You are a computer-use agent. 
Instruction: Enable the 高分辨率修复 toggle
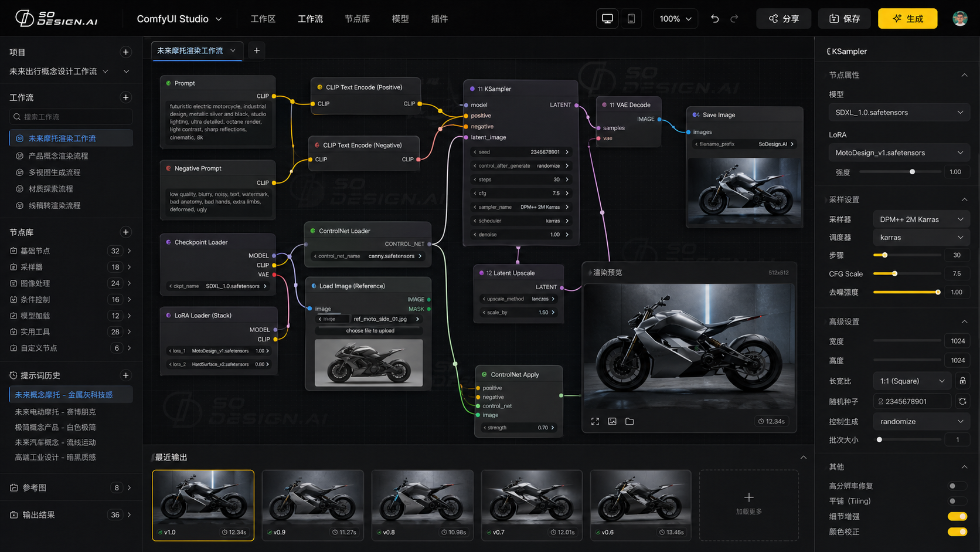[x=957, y=486]
